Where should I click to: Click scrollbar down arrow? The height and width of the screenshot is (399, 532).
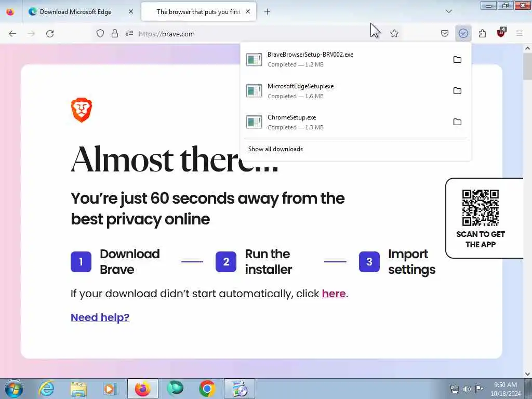tap(527, 374)
